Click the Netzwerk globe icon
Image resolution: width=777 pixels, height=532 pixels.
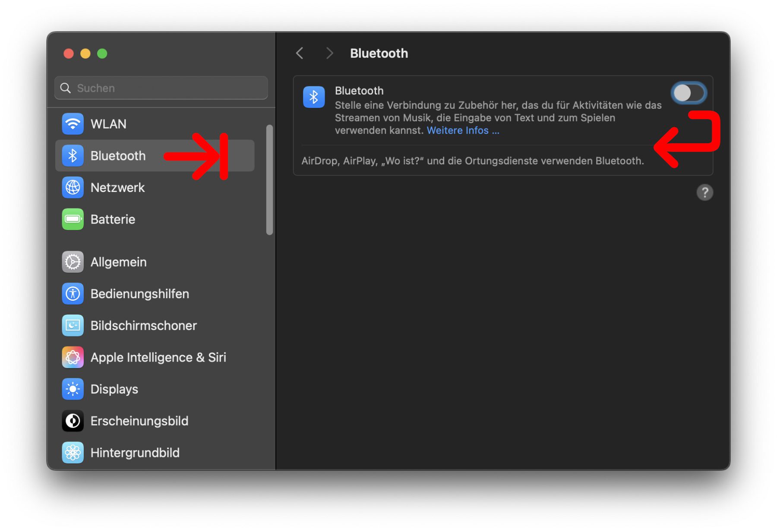(73, 188)
